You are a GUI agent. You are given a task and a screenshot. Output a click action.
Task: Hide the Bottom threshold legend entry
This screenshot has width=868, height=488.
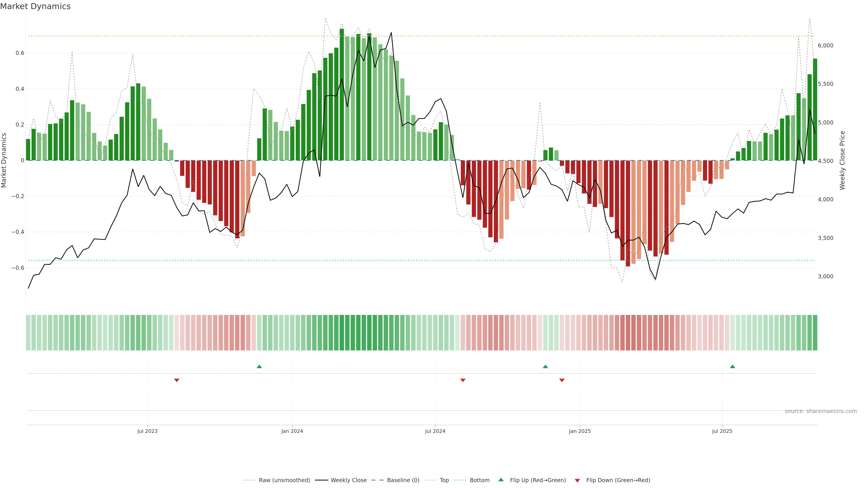[x=479, y=480]
